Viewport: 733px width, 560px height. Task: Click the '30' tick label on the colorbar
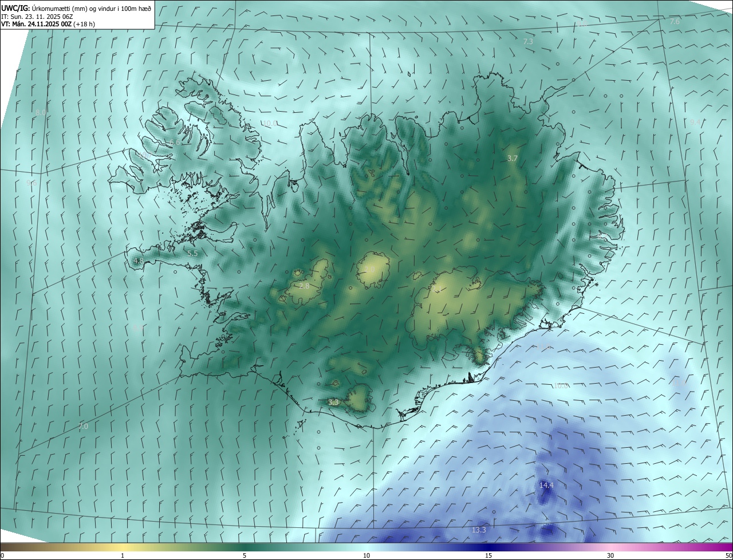(x=610, y=555)
